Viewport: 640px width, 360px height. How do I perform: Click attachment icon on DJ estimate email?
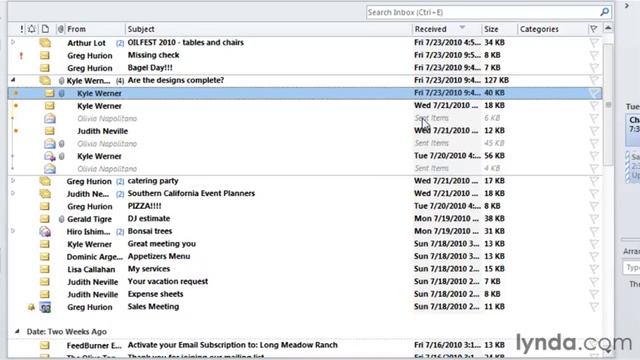pyautogui.click(x=61, y=219)
